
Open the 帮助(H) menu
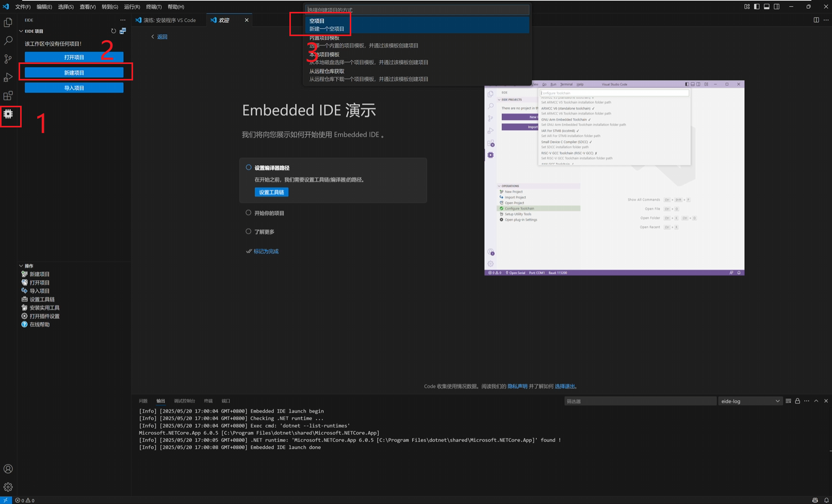176,7
